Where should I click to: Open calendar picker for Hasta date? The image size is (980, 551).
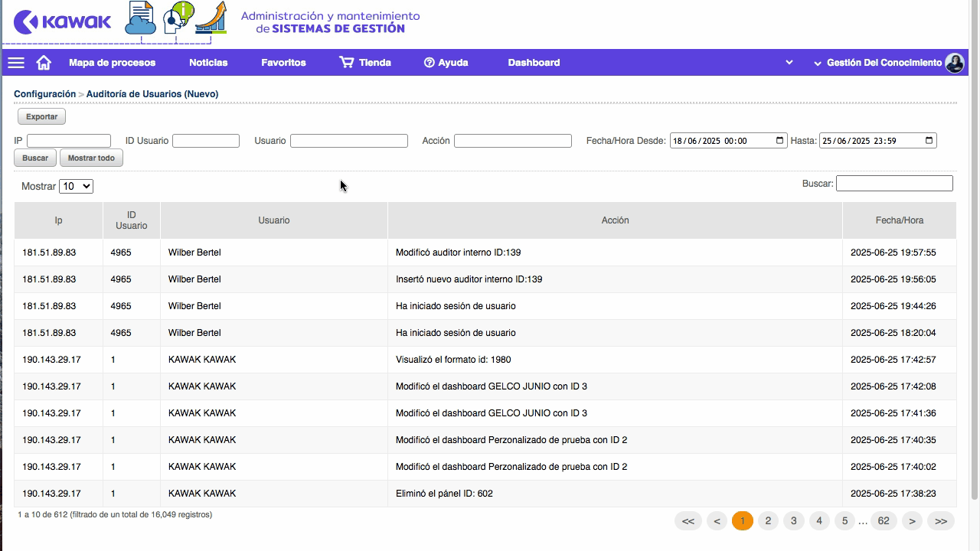[x=929, y=141]
